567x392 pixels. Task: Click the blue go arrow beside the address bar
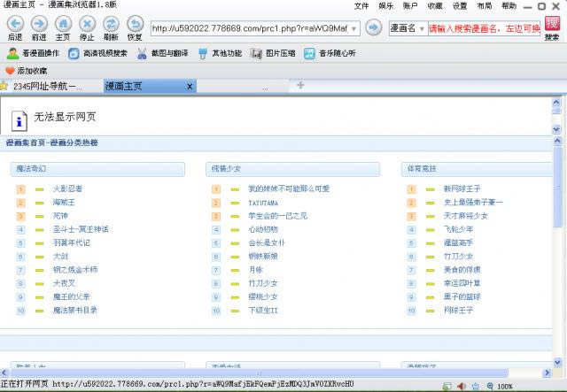coord(374,28)
